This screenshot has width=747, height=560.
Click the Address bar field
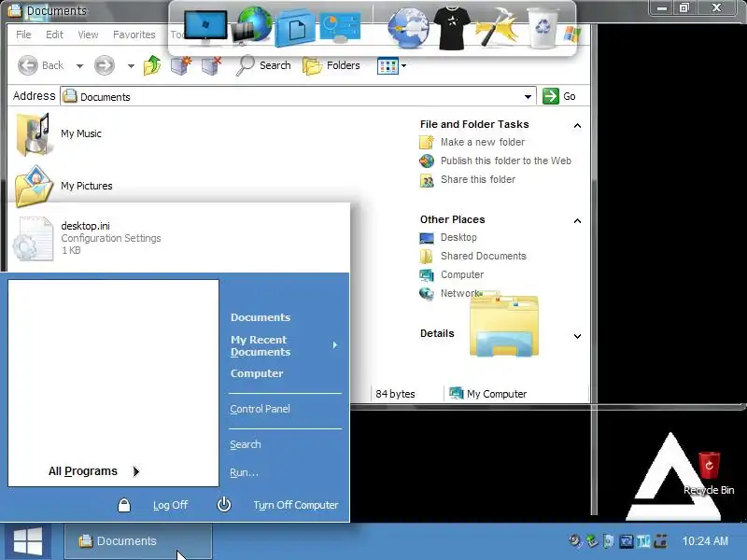[x=297, y=96]
